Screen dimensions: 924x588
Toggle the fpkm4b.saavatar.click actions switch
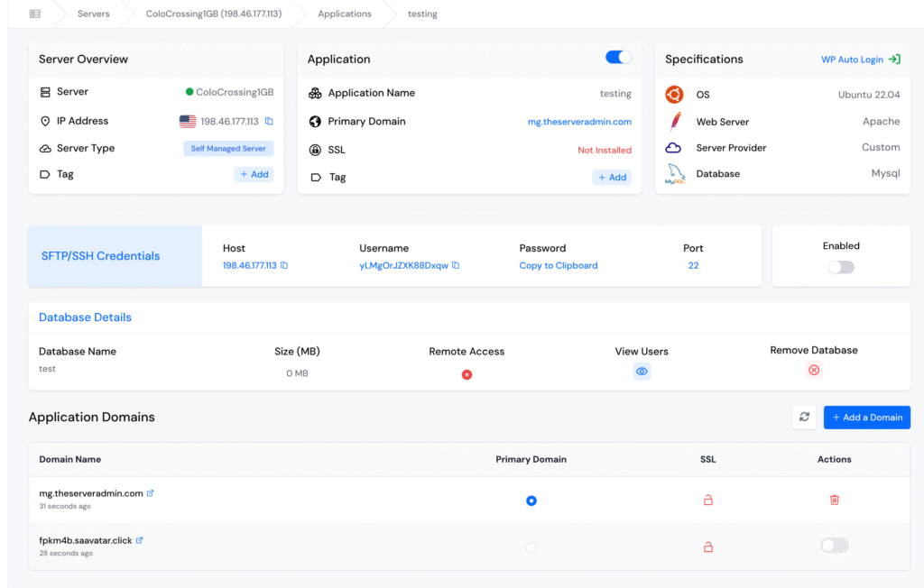click(x=835, y=546)
